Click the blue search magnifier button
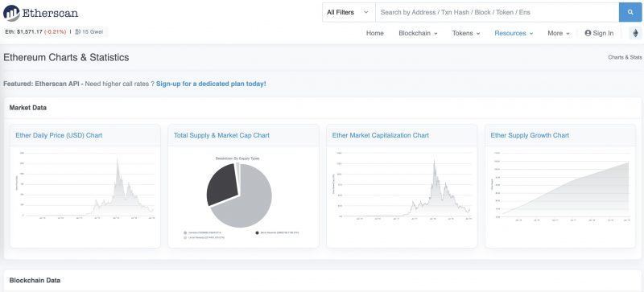644x292 pixels. 630,12
